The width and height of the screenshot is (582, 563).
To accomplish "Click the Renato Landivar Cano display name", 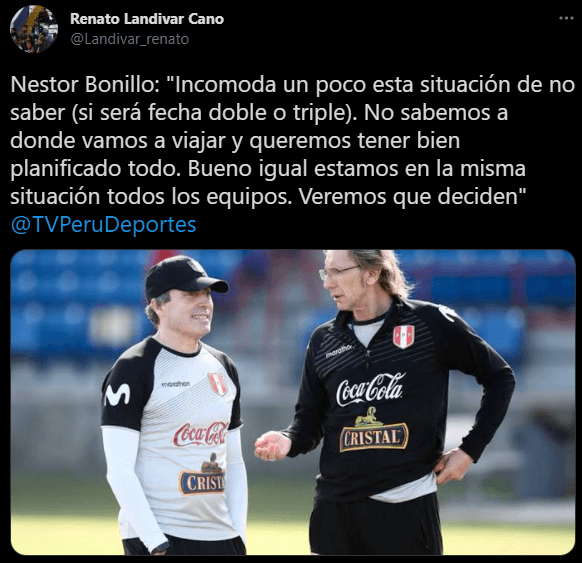I will [147, 19].
